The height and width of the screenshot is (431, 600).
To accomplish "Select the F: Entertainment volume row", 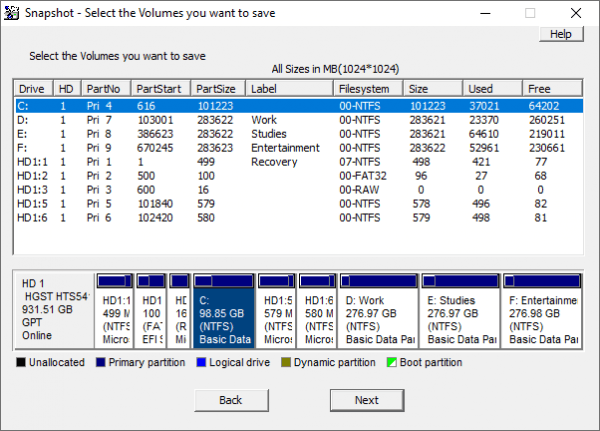I will click(x=299, y=148).
